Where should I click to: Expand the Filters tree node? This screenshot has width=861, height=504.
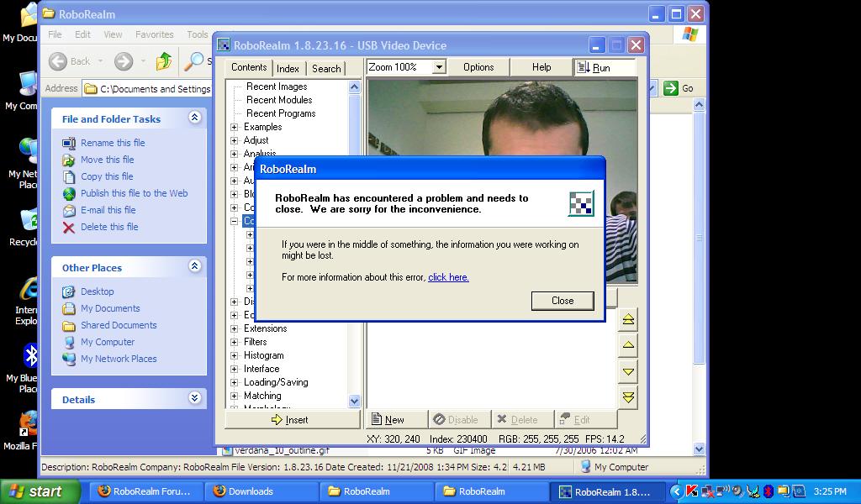coord(235,342)
